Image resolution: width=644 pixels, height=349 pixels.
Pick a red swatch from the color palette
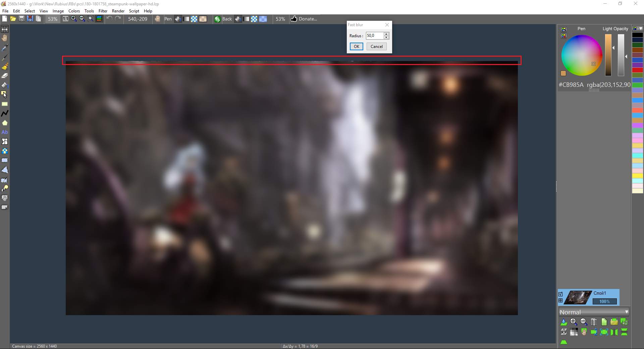pyautogui.click(x=638, y=70)
